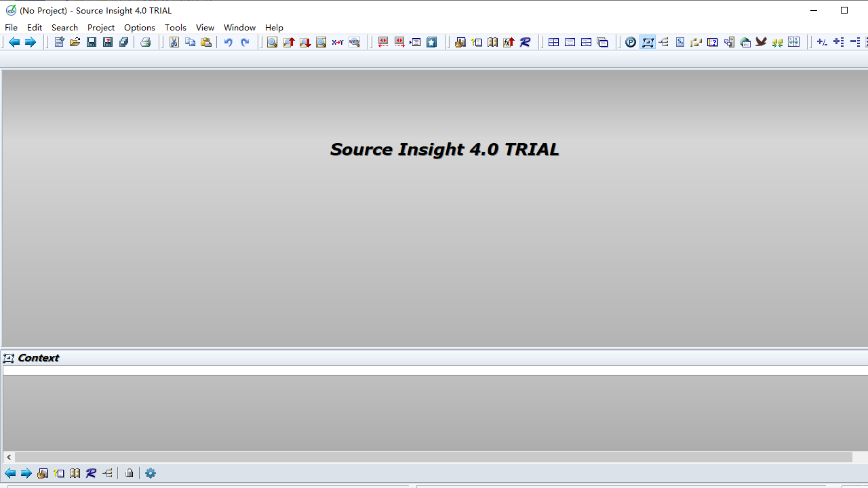The image size is (868, 488).
Task: Click the Undo arrow icon
Action: click(229, 42)
